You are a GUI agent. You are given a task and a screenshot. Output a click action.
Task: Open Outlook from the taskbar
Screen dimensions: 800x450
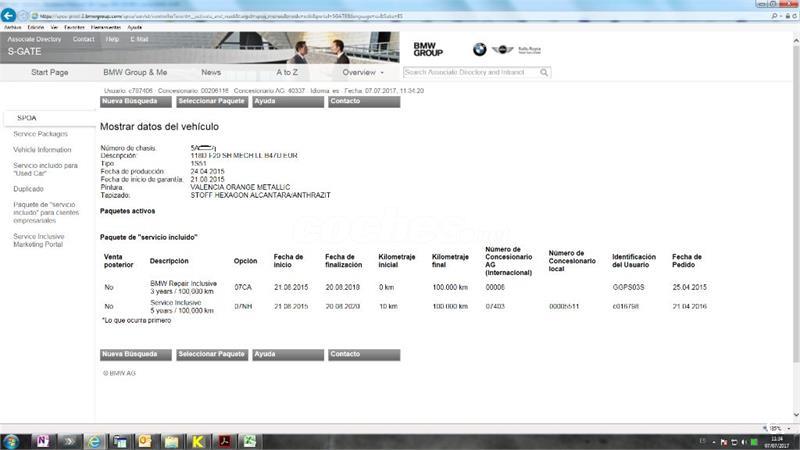tap(145, 440)
